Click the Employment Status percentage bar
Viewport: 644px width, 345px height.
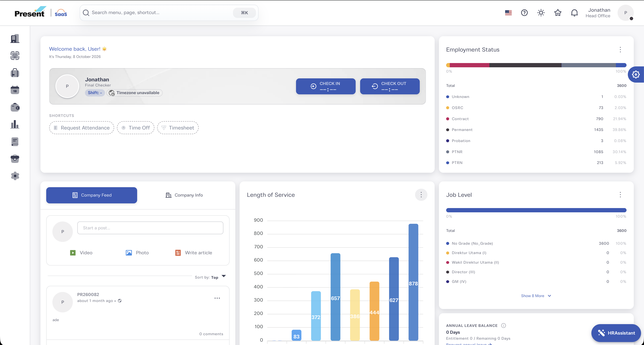tap(536, 65)
